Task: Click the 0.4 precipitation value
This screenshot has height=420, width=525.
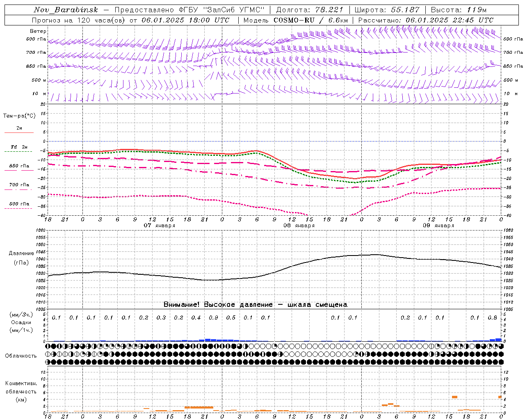Action: [196, 317]
